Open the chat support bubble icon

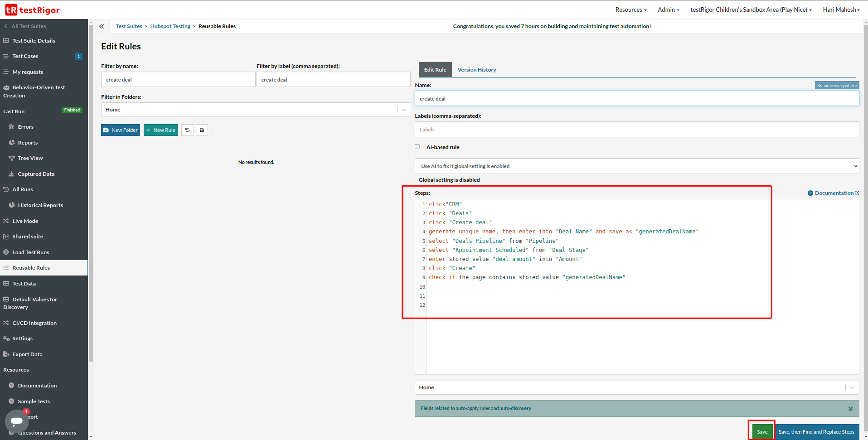click(17, 421)
